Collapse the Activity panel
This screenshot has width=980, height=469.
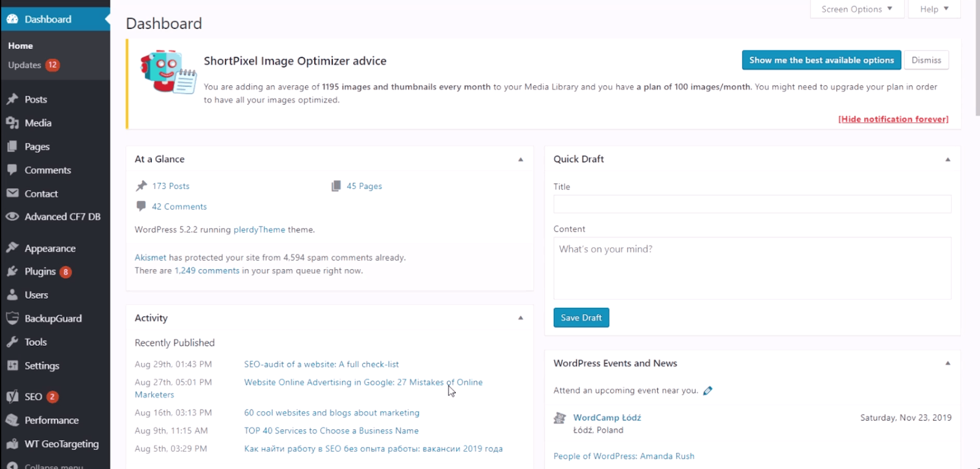(521, 318)
